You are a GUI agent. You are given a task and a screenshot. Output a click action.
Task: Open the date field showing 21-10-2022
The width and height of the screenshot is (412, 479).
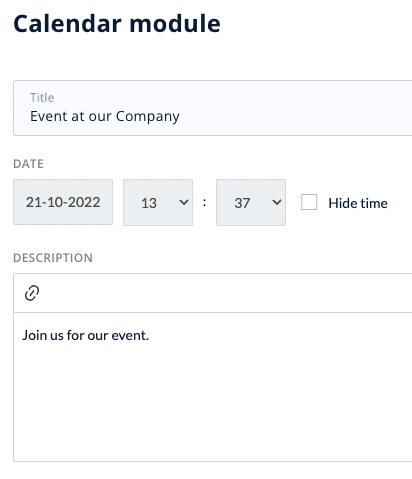pyautogui.click(x=63, y=202)
